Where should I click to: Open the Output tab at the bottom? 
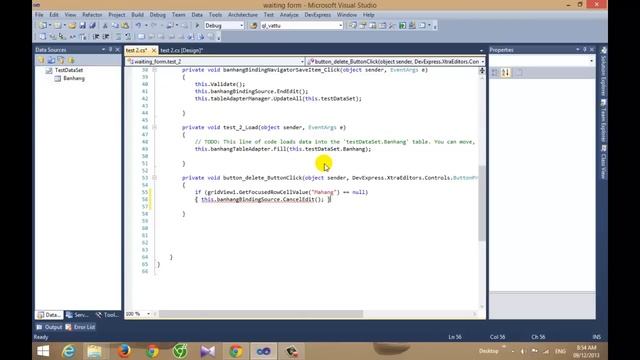tap(49, 327)
